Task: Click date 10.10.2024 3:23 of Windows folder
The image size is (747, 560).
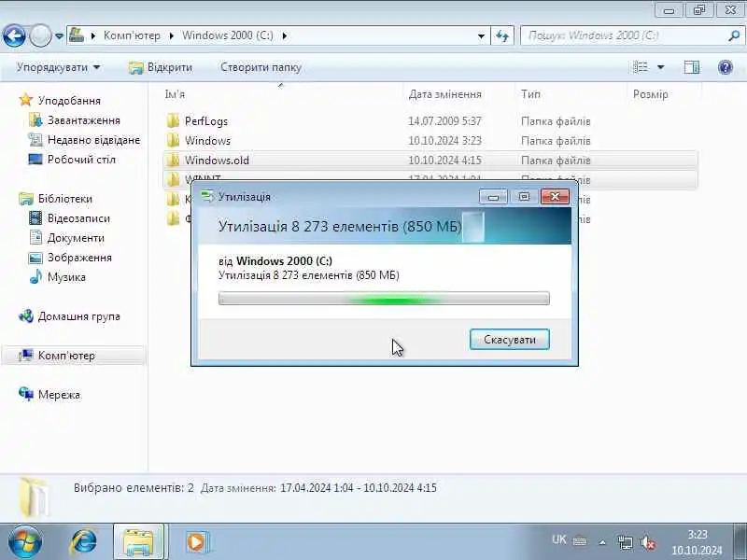Action: [x=445, y=141]
